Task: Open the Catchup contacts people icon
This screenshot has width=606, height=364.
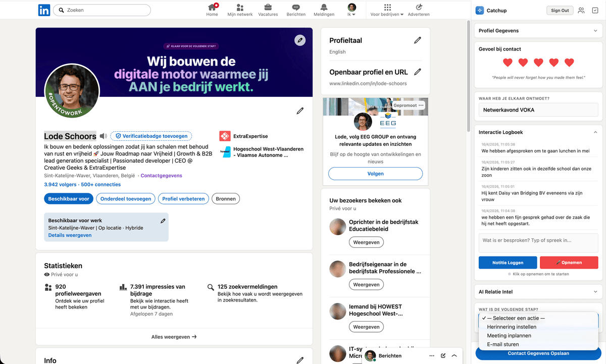Action: coord(581,10)
